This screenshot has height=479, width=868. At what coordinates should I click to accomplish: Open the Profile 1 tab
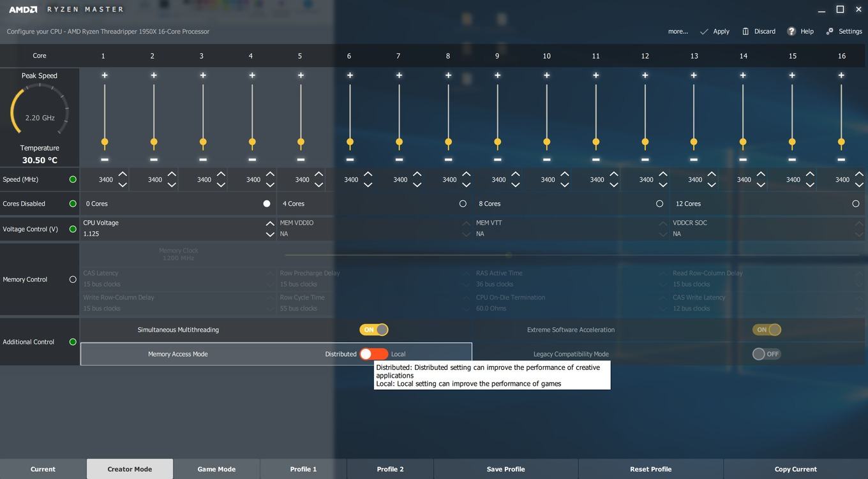point(303,469)
